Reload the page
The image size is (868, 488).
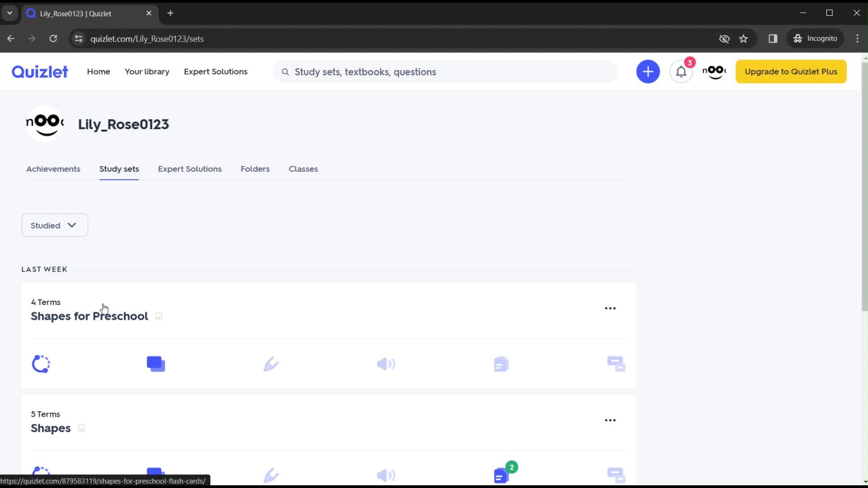(53, 39)
